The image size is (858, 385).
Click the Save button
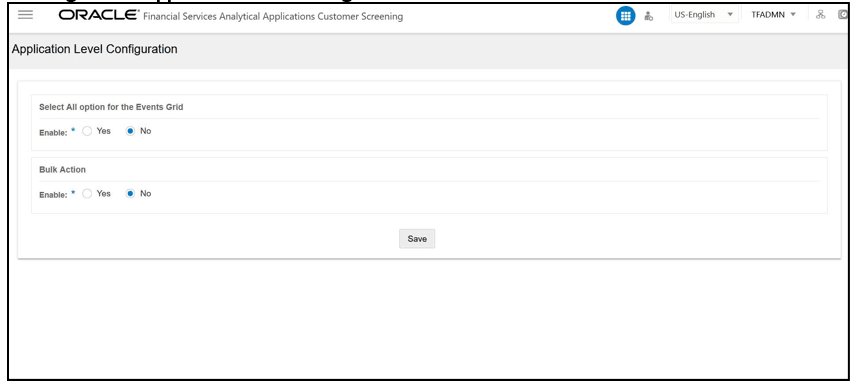coord(417,239)
